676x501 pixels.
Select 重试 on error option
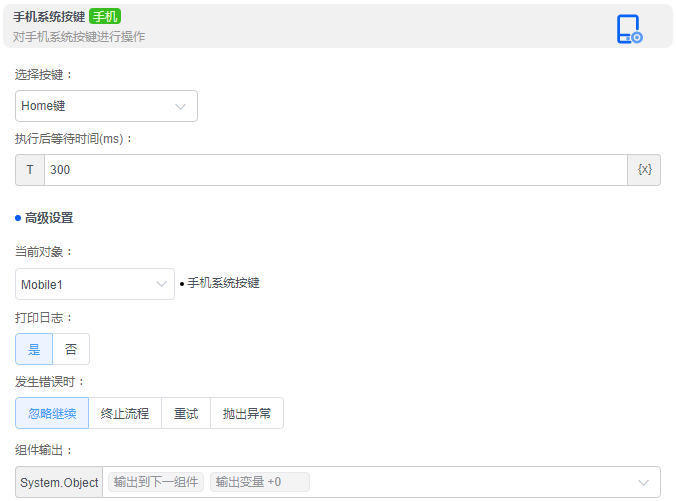point(186,413)
